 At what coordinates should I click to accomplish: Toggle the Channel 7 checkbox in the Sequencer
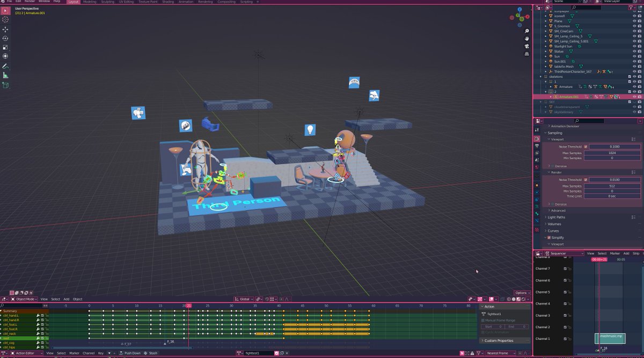[565, 268]
